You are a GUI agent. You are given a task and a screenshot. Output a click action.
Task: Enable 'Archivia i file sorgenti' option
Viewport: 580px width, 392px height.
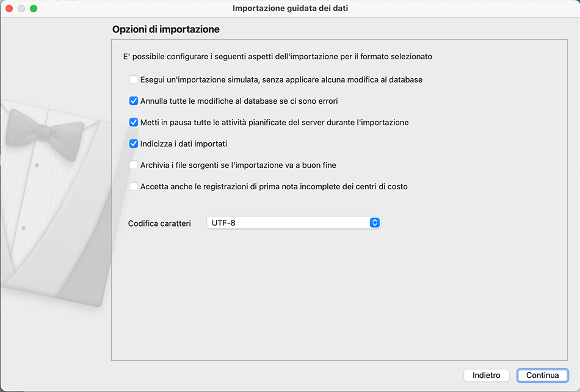click(x=134, y=165)
